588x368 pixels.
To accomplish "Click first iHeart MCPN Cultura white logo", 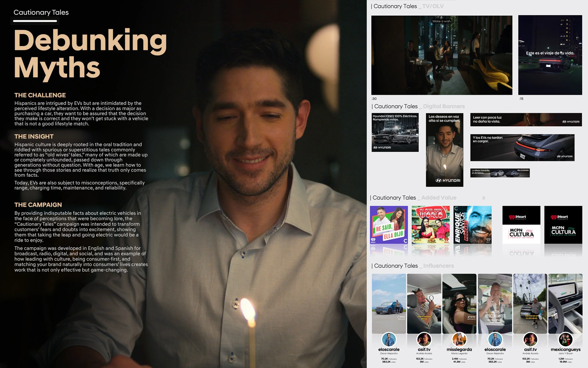I will [x=521, y=225].
